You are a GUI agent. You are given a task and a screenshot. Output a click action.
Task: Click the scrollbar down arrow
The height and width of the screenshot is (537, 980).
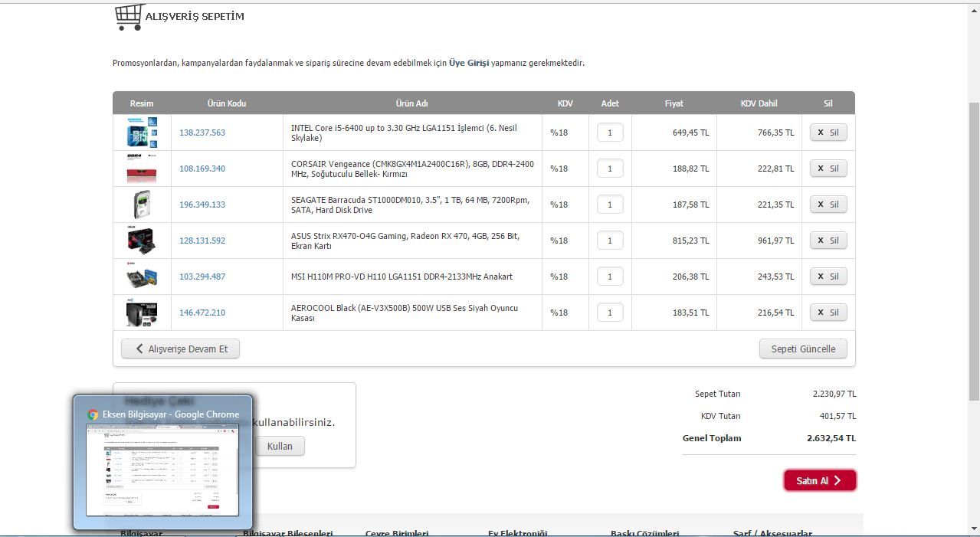click(974, 529)
